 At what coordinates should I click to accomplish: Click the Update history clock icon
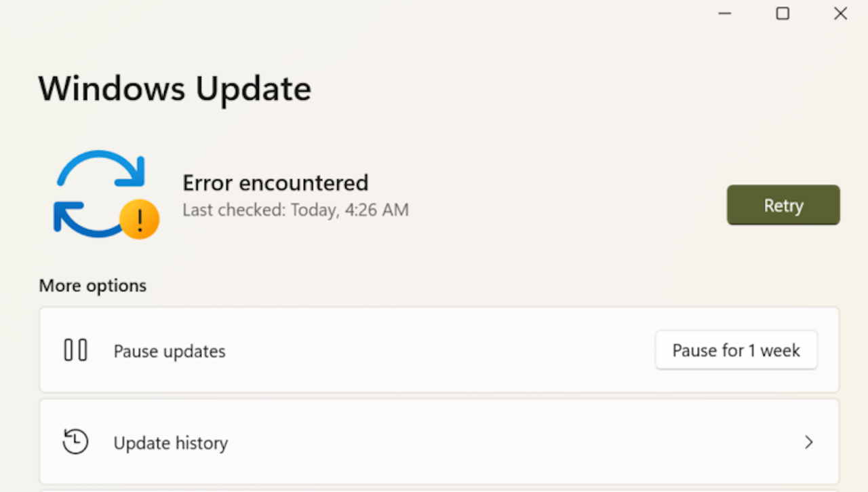(75, 442)
